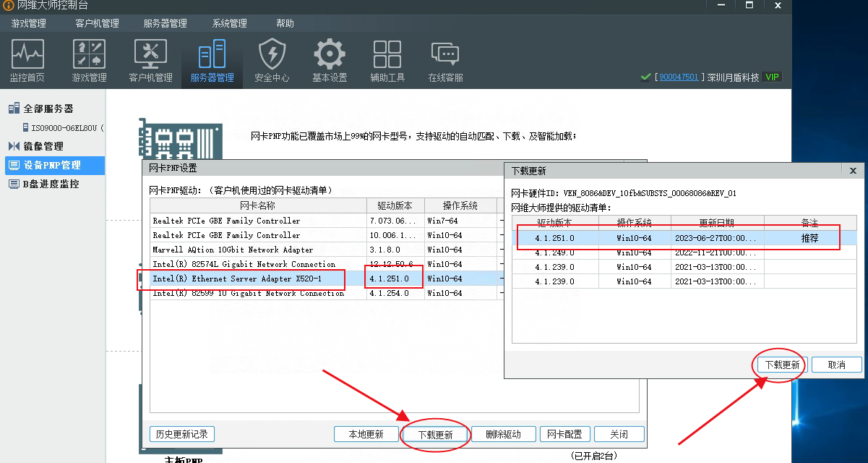Close the 下载更新 dialog with X
This screenshot has width=868, height=463.
coord(853,171)
